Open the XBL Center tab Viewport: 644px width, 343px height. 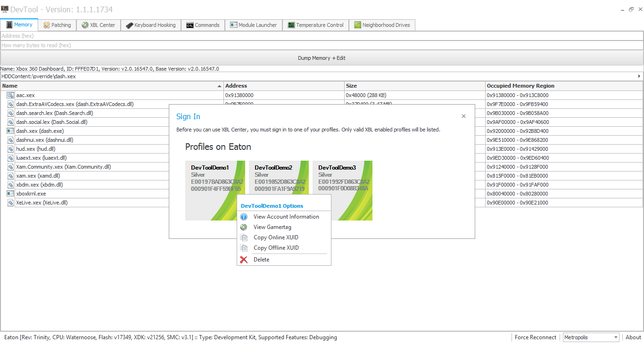(99, 25)
